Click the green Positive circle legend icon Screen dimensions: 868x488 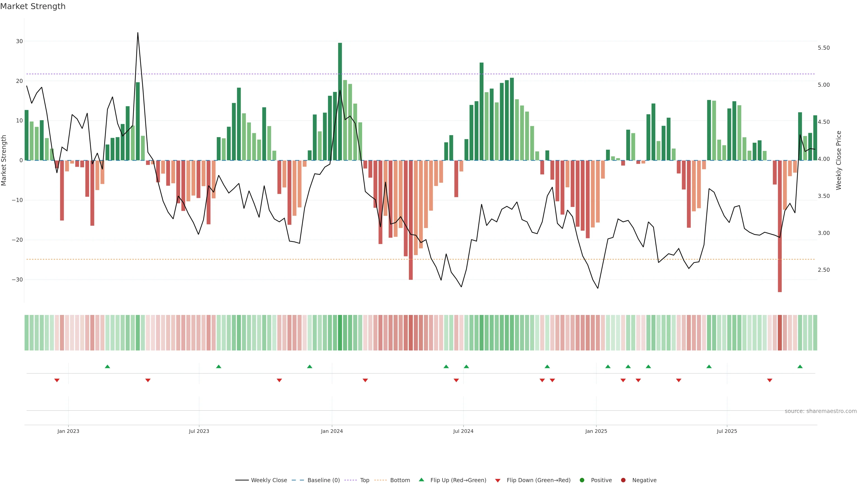click(582, 480)
